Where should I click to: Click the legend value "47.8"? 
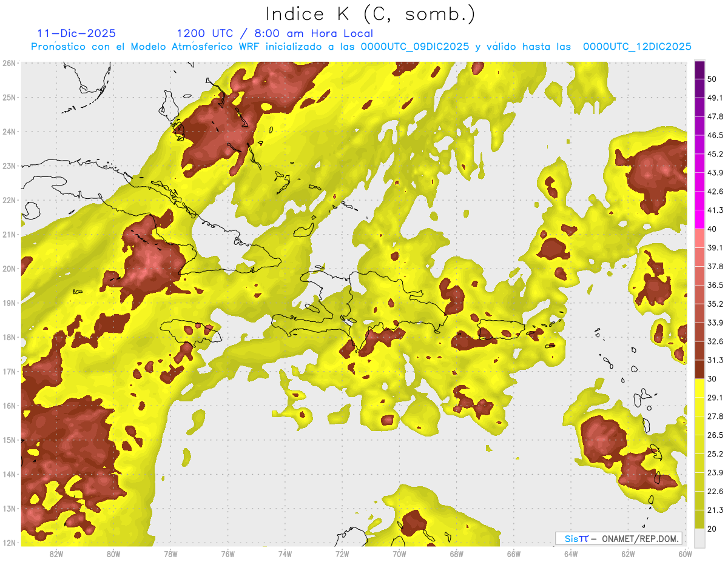[x=715, y=116]
